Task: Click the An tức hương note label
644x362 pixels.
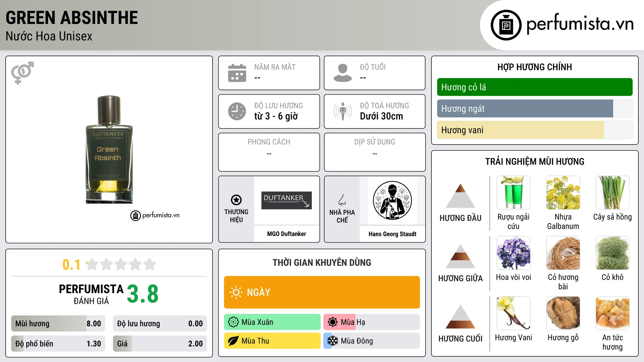Action: [613, 342]
